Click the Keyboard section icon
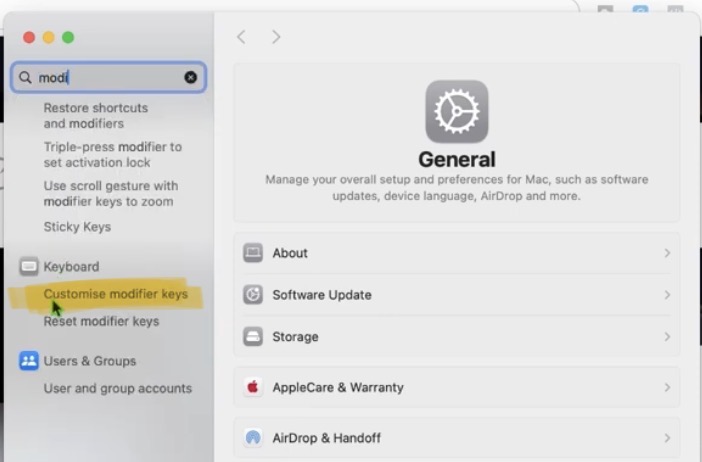Viewport: 702px width, 462px height. point(29,266)
